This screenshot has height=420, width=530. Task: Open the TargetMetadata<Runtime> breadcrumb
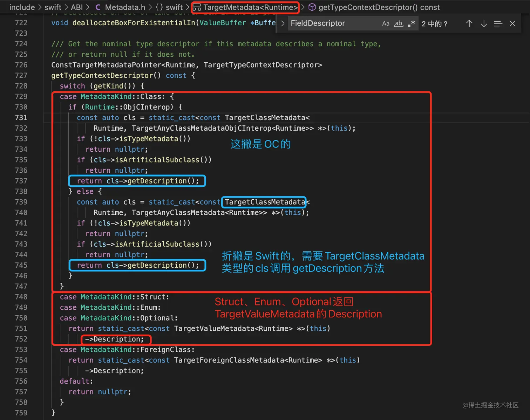tap(250, 7)
